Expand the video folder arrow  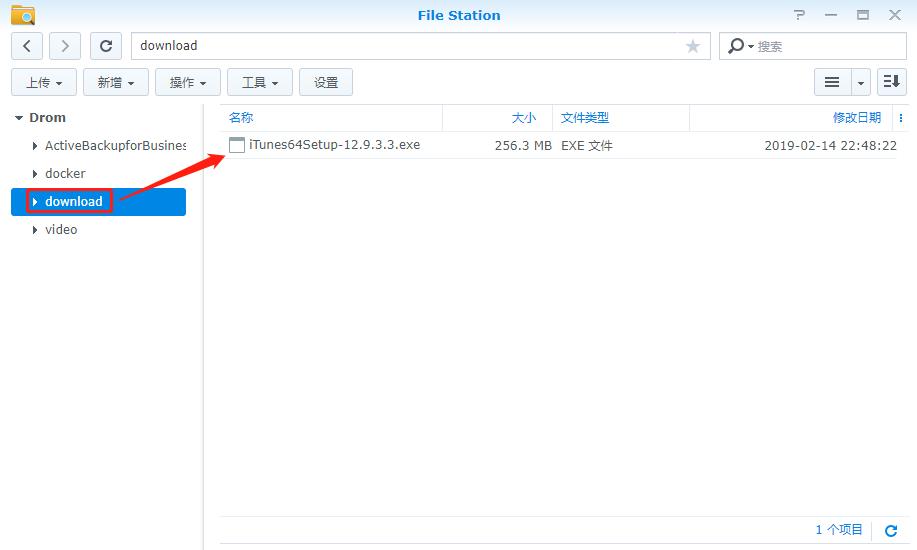[x=35, y=230]
